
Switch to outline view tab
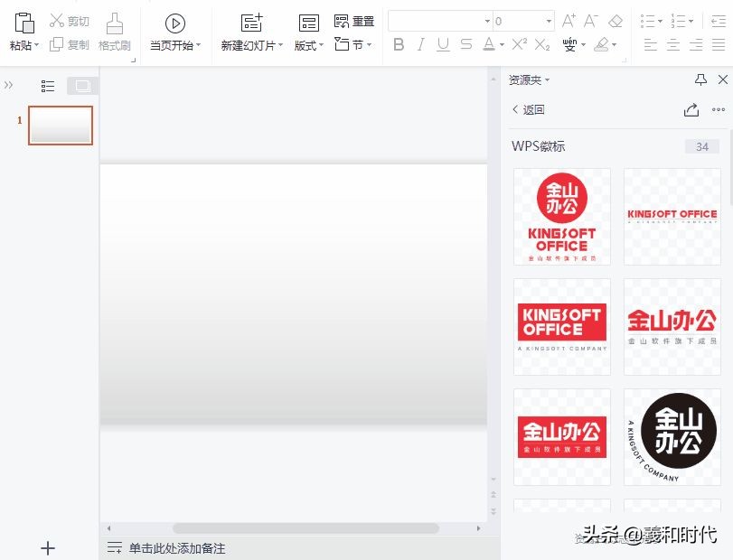tap(48, 86)
